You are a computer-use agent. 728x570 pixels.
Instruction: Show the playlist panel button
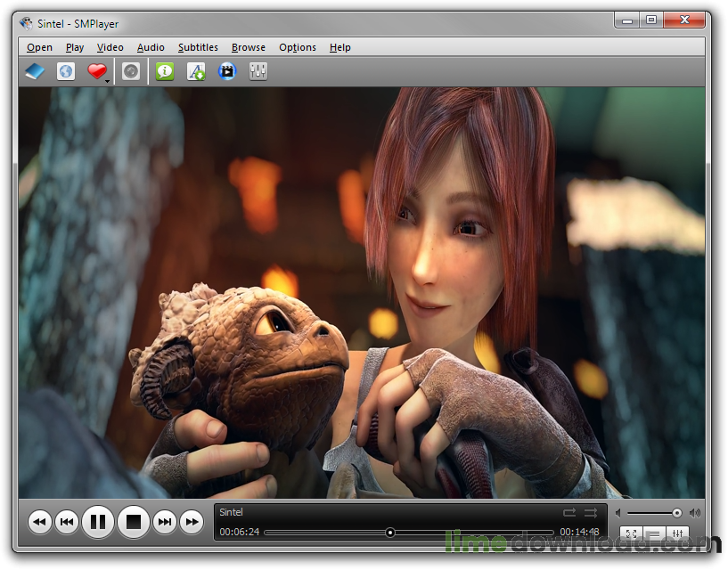654,533
